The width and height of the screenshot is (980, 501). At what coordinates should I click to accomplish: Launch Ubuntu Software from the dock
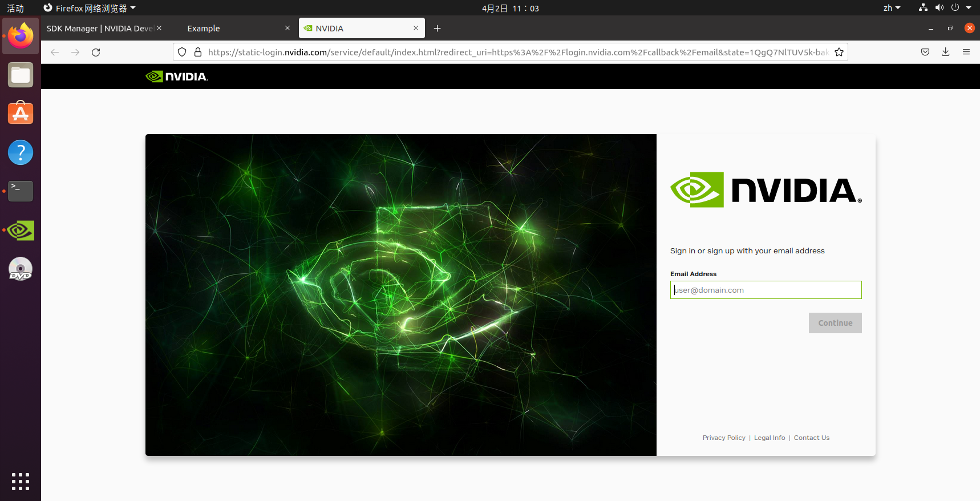tap(21, 114)
